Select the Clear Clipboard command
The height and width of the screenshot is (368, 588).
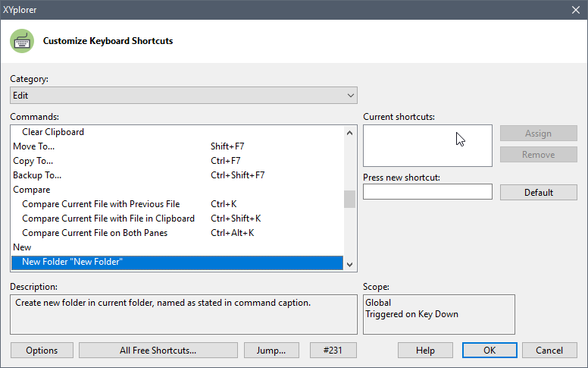pyautogui.click(x=53, y=132)
